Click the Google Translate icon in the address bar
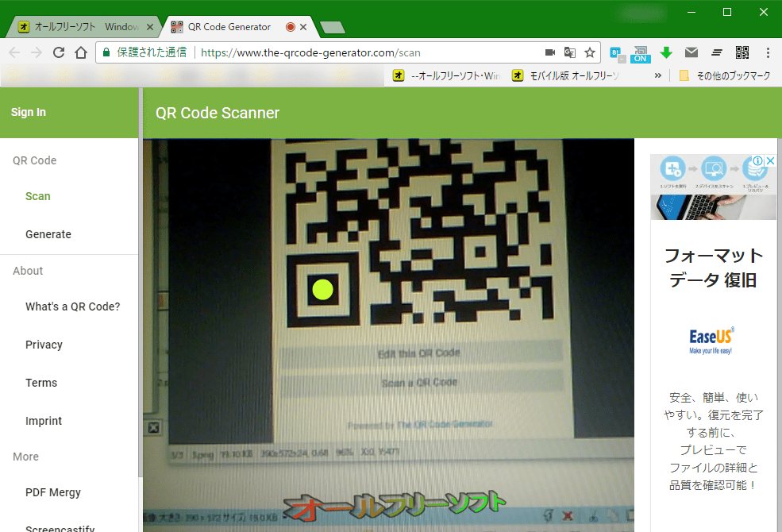The width and height of the screenshot is (782, 532). 570,52
